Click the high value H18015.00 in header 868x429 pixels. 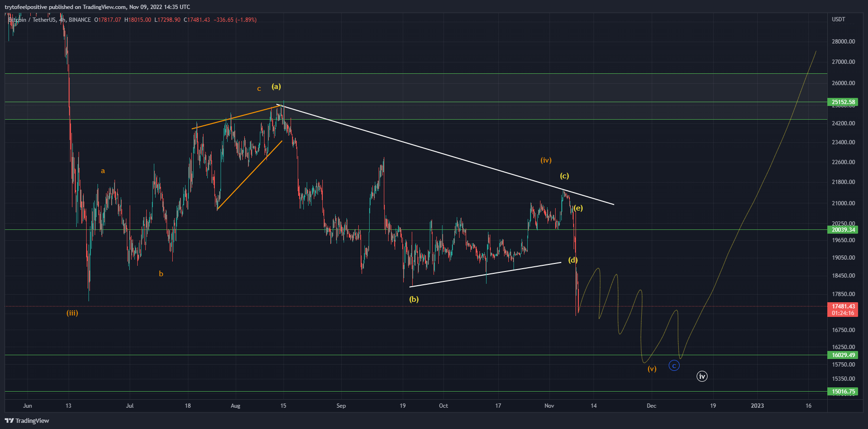pos(138,20)
